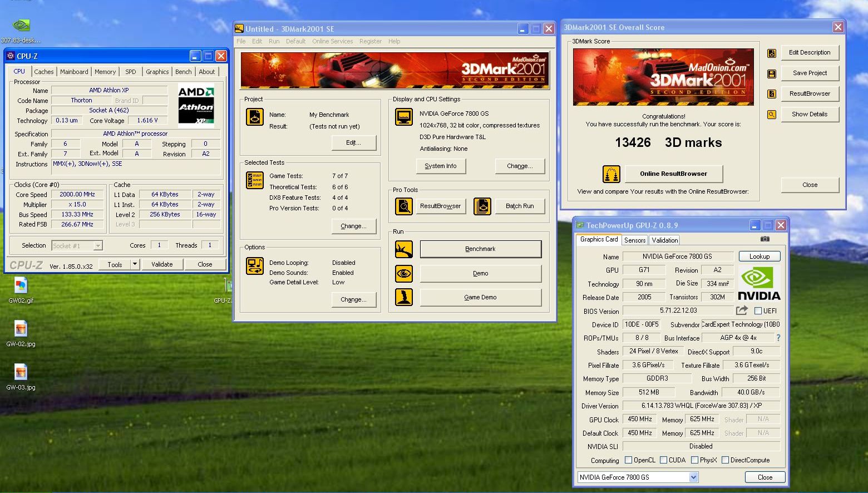Toggle the PhysX checkbox in GPU-Z

click(x=694, y=460)
